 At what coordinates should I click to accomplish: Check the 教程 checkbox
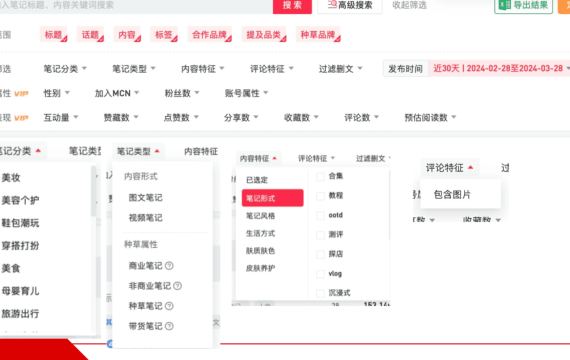(x=320, y=196)
